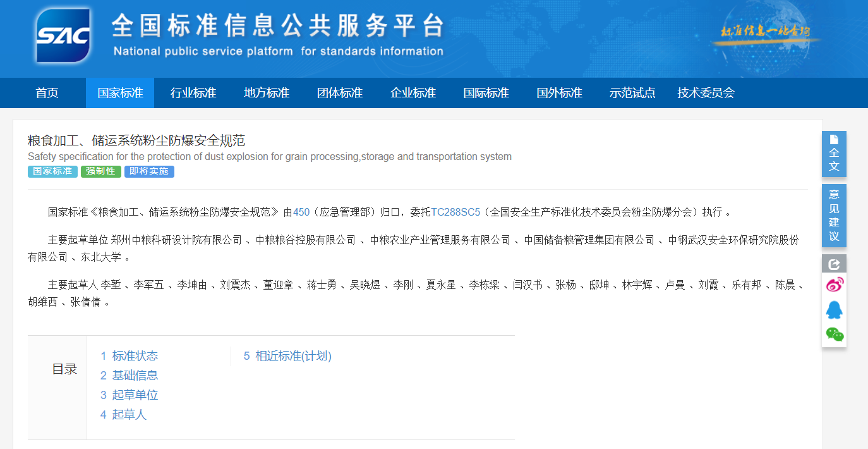The image size is (868, 449).
Task: Open the 国际标准 navigation tab
Action: (x=486, y=93)
